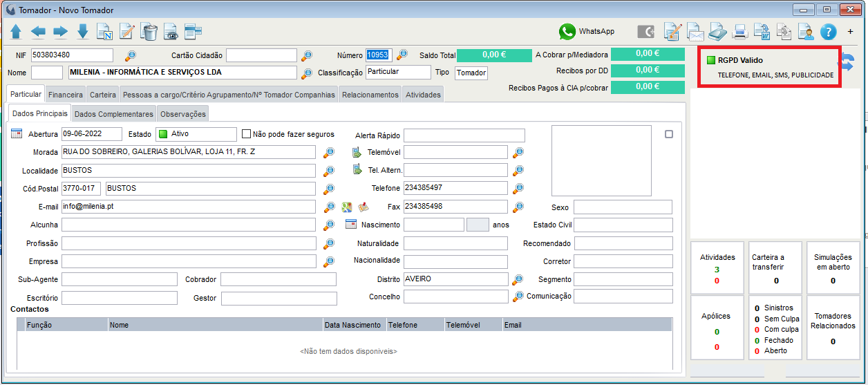Toggle checkbox beside the photo box
Screen dimensions: 868x385
point(669,134)
